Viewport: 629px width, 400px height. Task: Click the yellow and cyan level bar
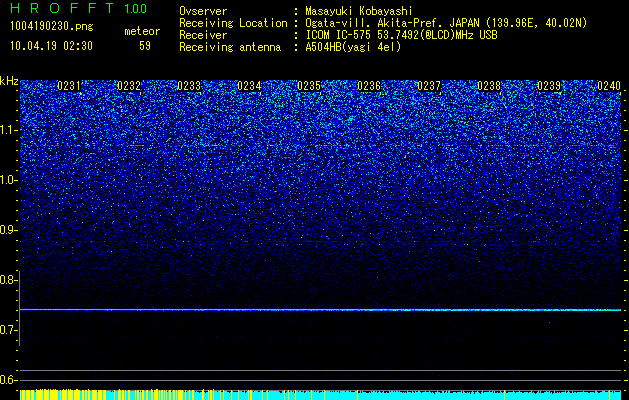pos(321,394)
